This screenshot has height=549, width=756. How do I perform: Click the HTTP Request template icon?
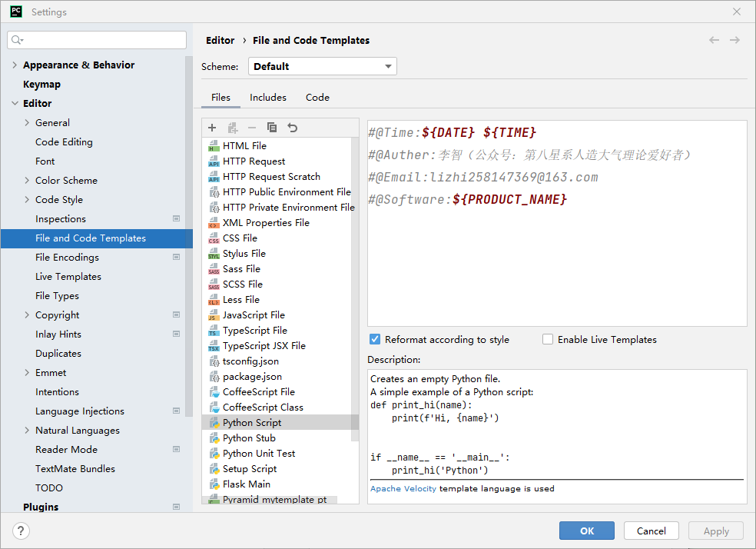tap(214, 161)
